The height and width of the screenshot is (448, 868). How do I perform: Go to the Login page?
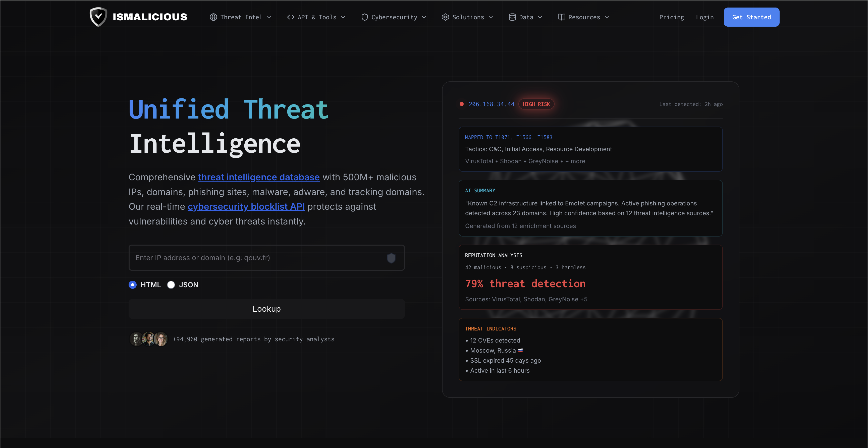pos(704,17)
